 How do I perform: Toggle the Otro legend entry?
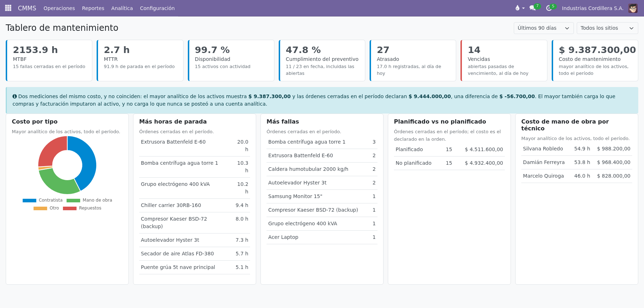[46, 208]
